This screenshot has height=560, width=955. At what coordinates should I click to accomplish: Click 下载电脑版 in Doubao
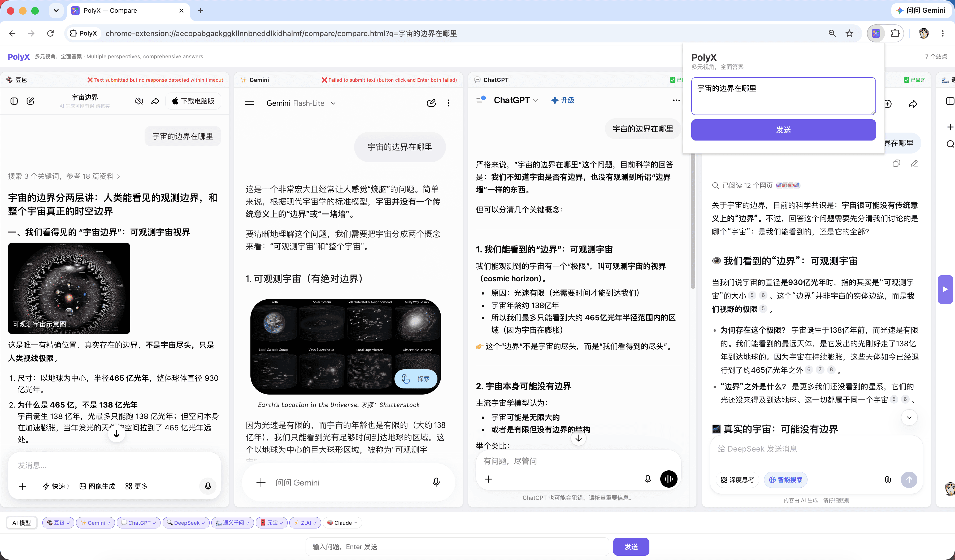pos(193,101)
